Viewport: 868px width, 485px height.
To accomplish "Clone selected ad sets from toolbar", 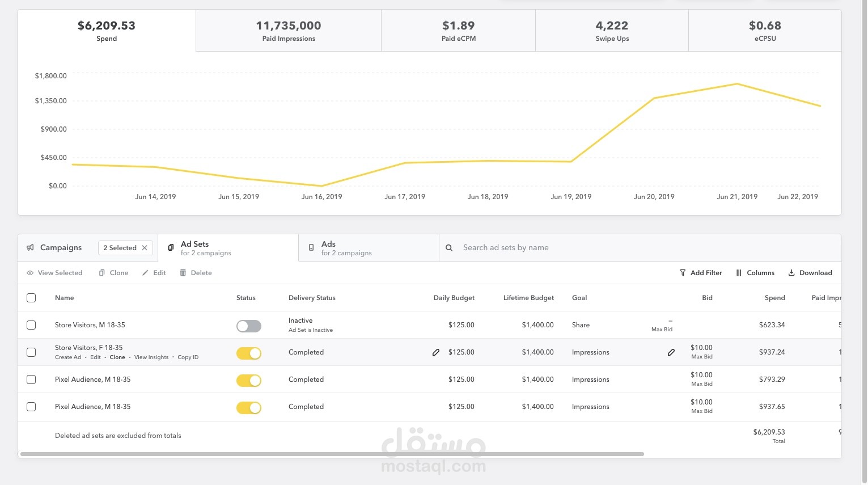I will click(x=113, y=273).
